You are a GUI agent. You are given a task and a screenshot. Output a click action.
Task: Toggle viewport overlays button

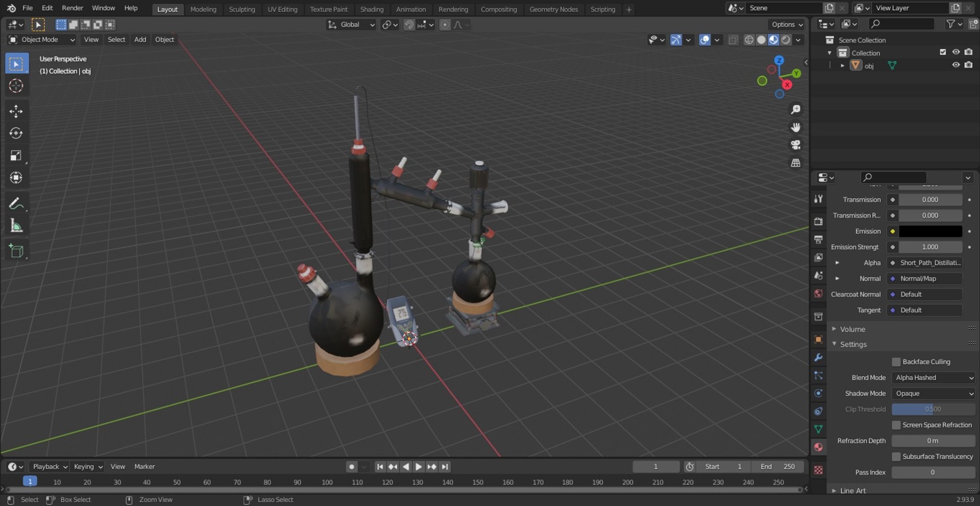[704, 40]
